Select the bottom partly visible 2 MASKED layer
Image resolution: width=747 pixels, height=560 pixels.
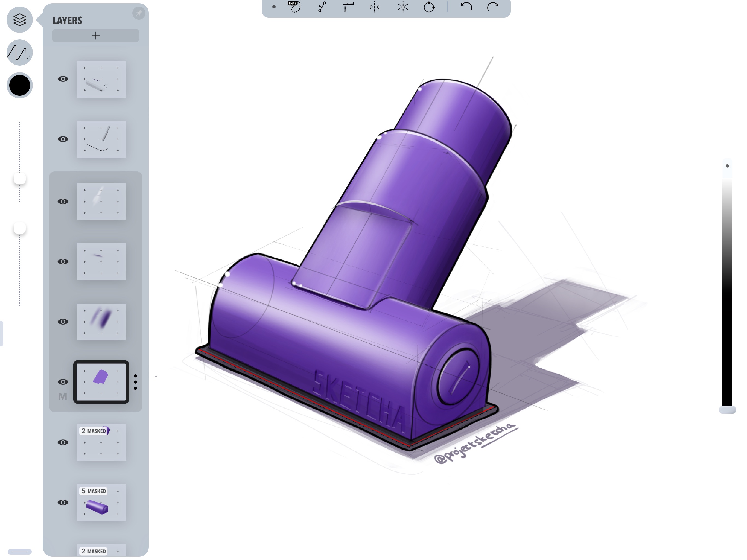coord(101,550)
